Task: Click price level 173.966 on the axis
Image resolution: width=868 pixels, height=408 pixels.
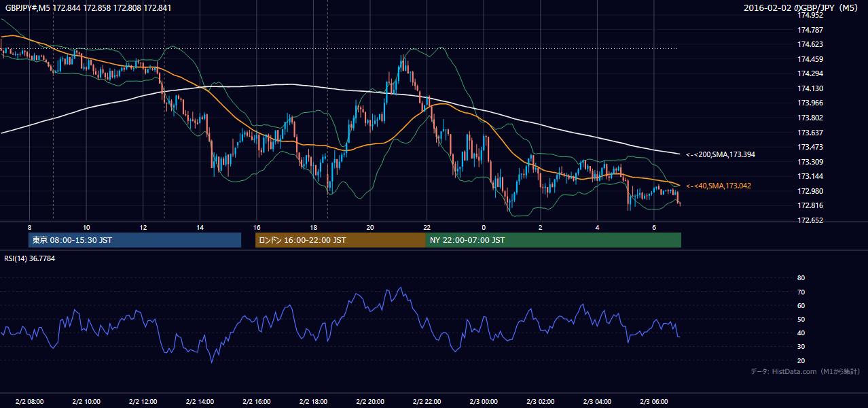Action: click(x=809, y=103)
